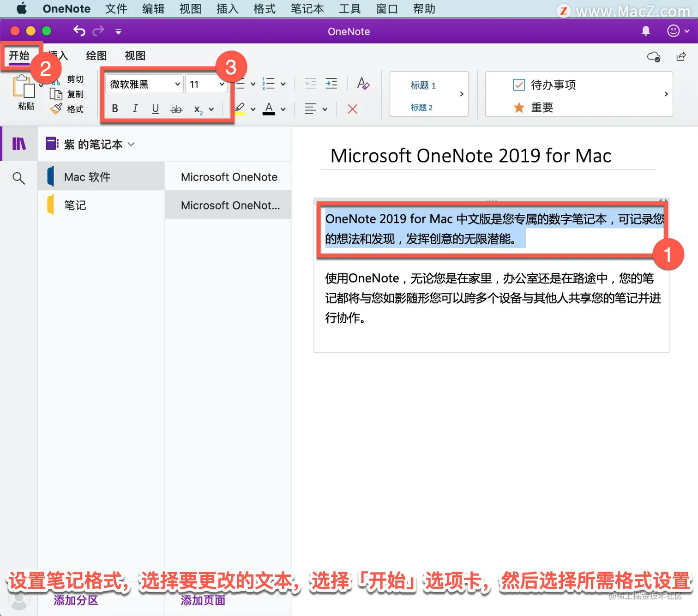Click the page title Microsoft OneNote 2019 for Mac
The width and height of the screenshot is (698, 616).
click(x=471, y=156)
